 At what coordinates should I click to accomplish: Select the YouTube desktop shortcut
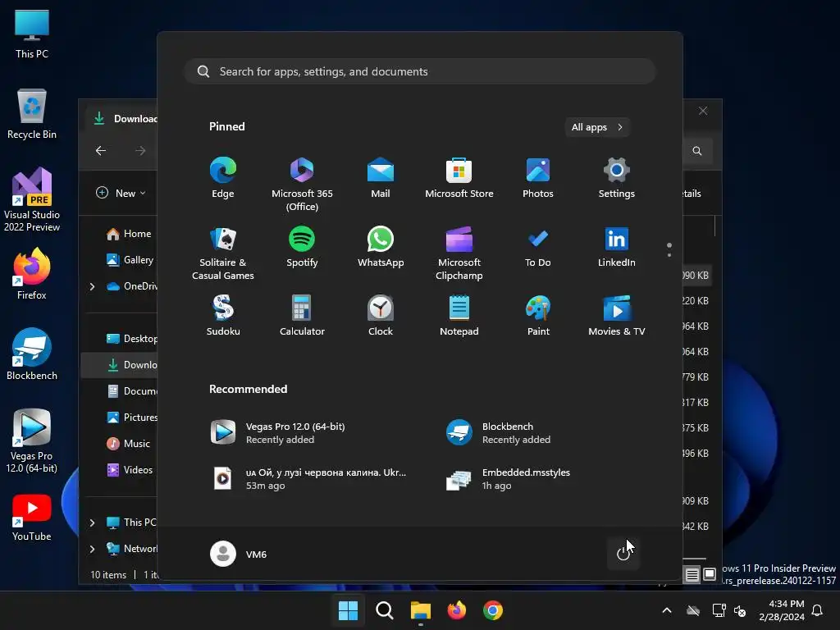coord(32,518)
